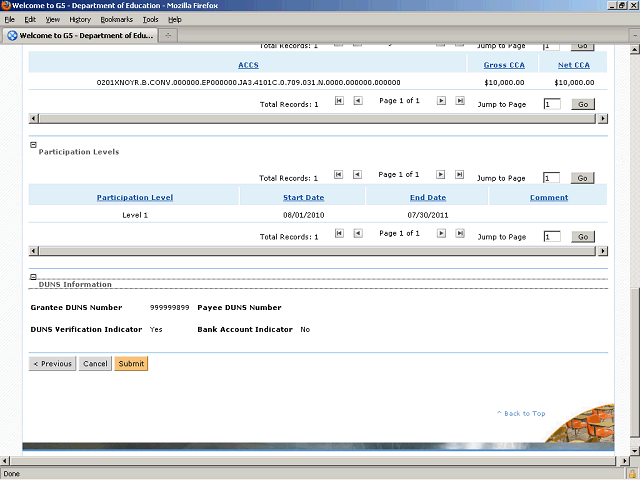Sort by Participation Level column
Screen dimensions: 640x480
135,198
